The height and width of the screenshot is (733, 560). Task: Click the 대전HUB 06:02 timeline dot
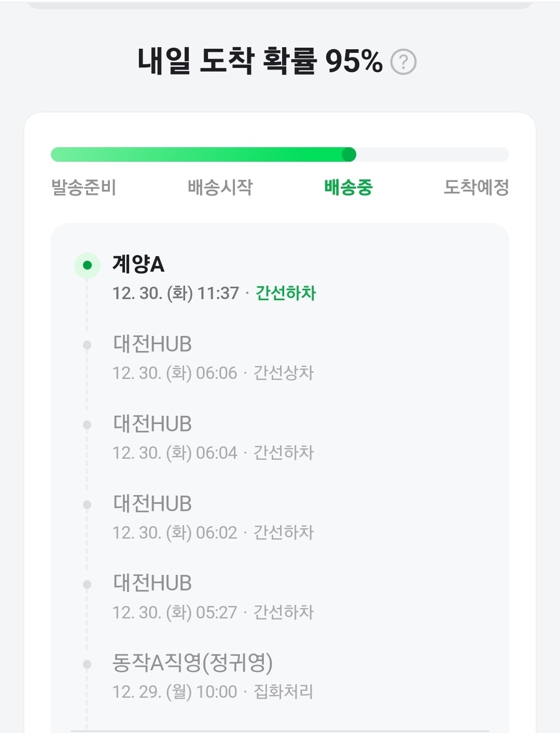pos(87,504)
